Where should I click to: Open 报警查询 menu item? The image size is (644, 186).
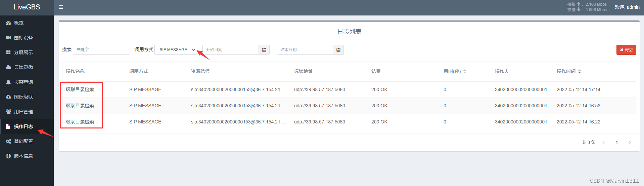tap(27, 82)
